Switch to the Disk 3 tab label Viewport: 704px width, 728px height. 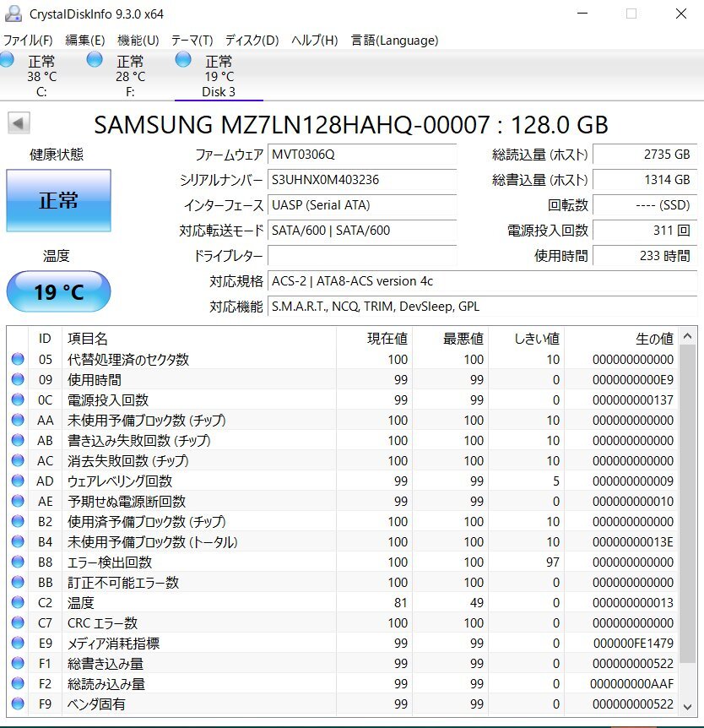tap(218, 92)
